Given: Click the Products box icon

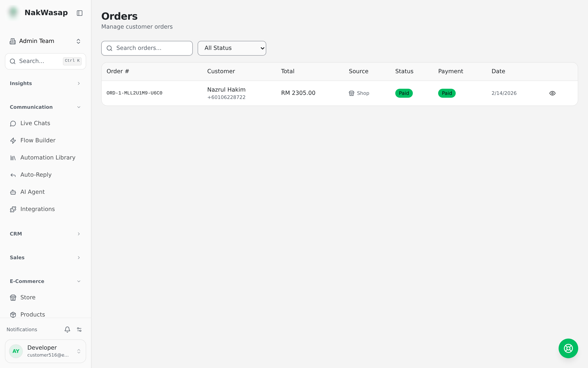Looking at the screenshot, I should click(13, 315).
